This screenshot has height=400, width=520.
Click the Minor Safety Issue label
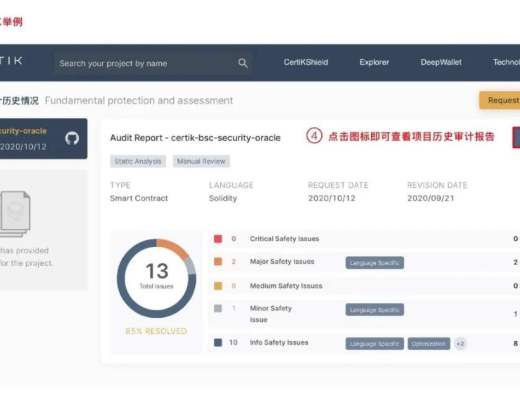click(x=271, y=314)
